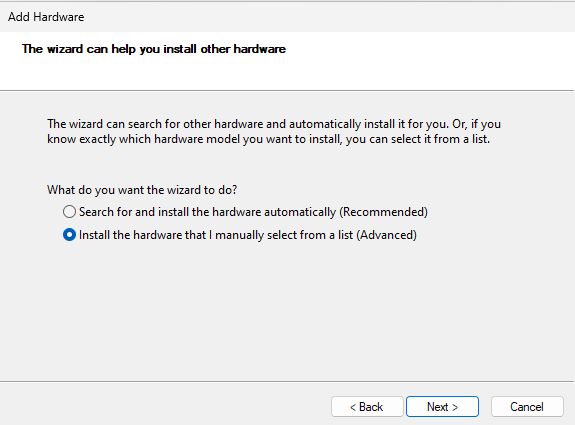Click the Add Hardware title bar
This screenshot has width=575, height=425.
(x=288, y=17)
